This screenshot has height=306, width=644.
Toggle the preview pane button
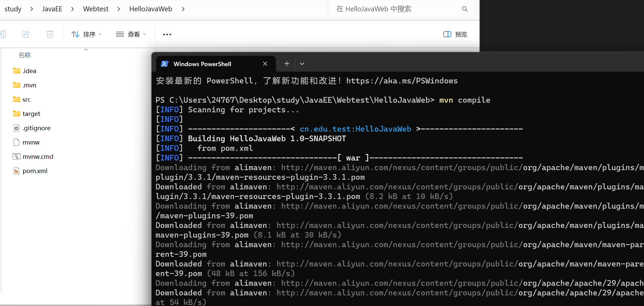pos(455,34)
